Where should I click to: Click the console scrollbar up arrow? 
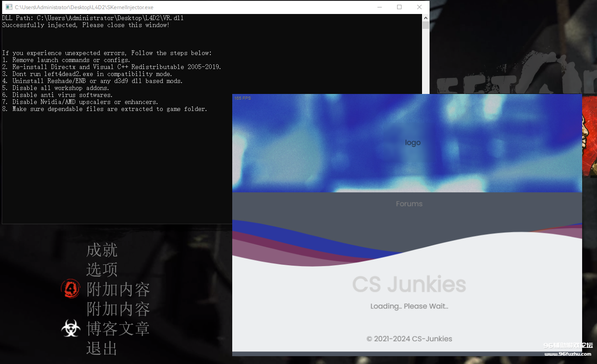[426, 17]
